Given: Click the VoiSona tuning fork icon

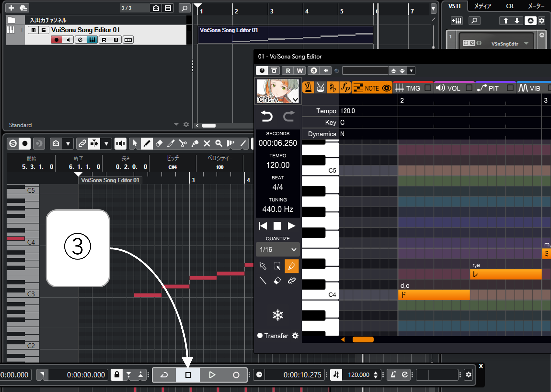Looking at the screenshot, I should point(320,88).
